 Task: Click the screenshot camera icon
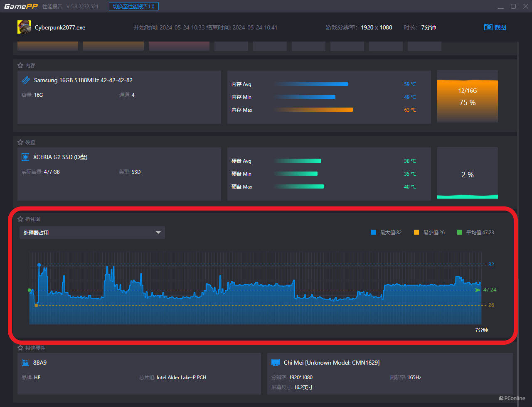(x=488, y=27)
